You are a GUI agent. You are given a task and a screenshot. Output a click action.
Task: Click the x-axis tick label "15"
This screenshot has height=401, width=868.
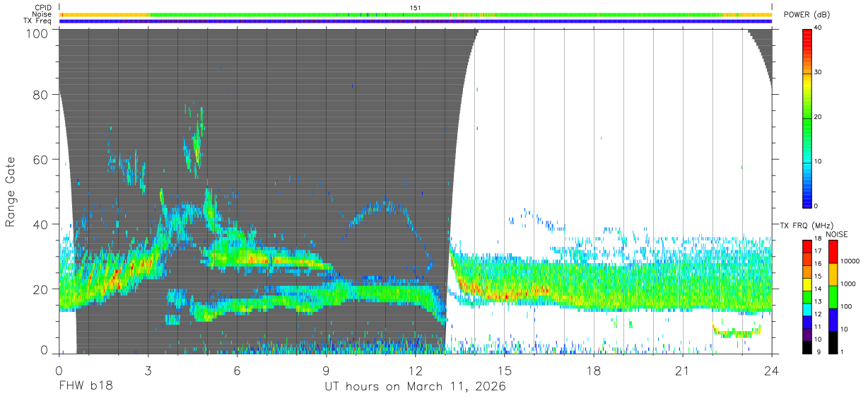tap(504, 371)
